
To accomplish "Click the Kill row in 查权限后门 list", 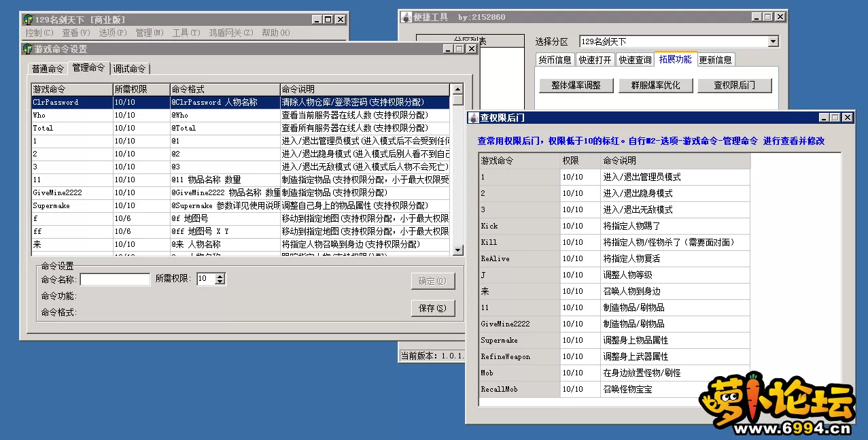I will (x=614, y=242).
